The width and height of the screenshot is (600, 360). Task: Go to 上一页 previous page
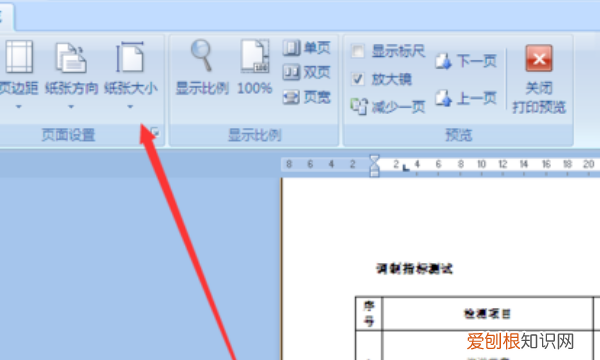coord(466,98)
